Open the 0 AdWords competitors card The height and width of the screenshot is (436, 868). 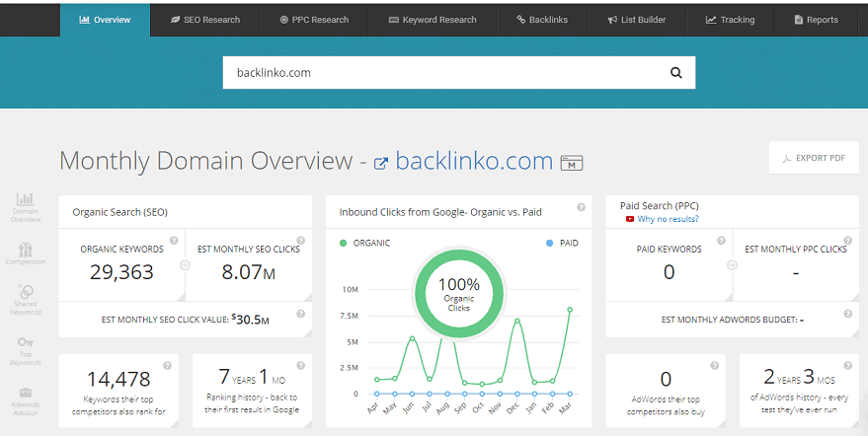pyautogui.click(x=666, y=391)
